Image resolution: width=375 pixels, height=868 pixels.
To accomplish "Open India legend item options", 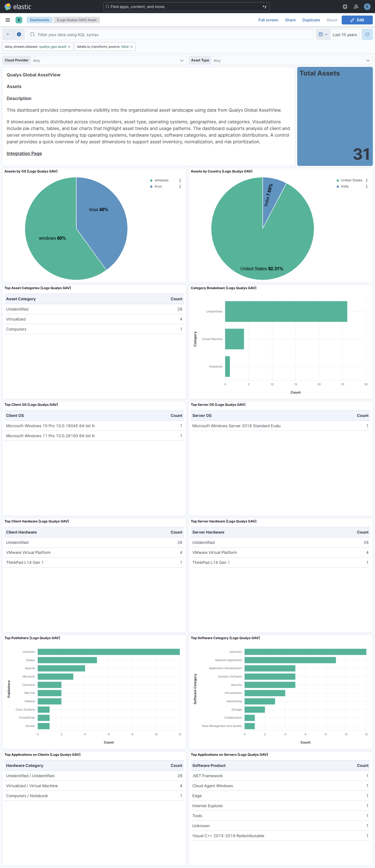I will tap(367, 187).
